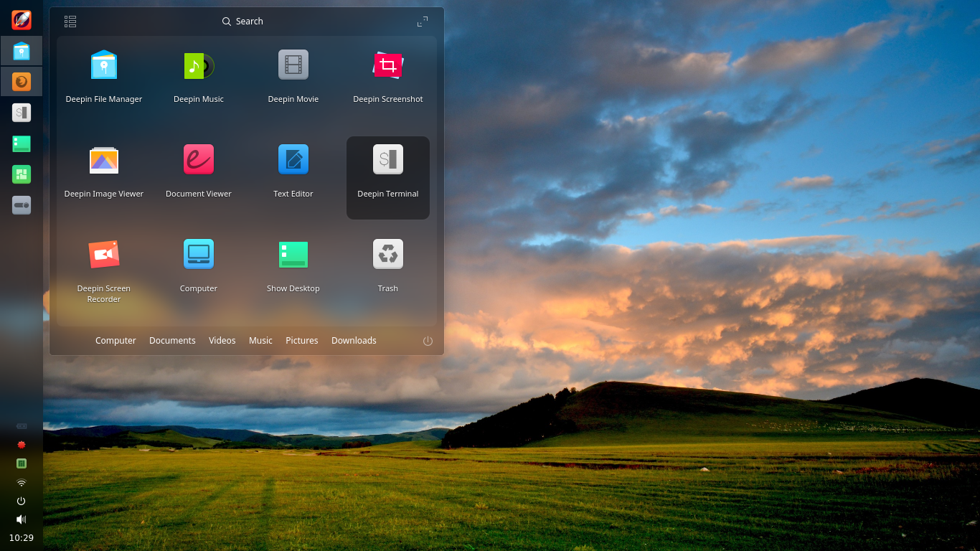Viewport: 980px width, 551px height.
Task: Launch Deepin Music
Action: click(198, 65)
